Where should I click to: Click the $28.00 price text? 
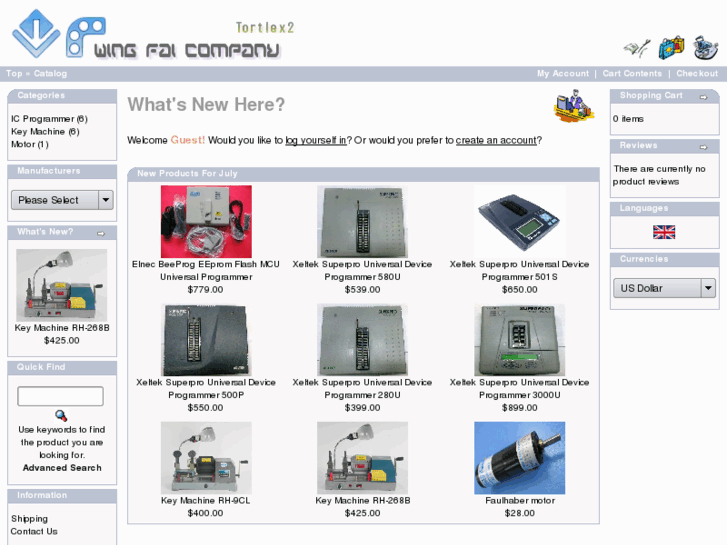519,513
